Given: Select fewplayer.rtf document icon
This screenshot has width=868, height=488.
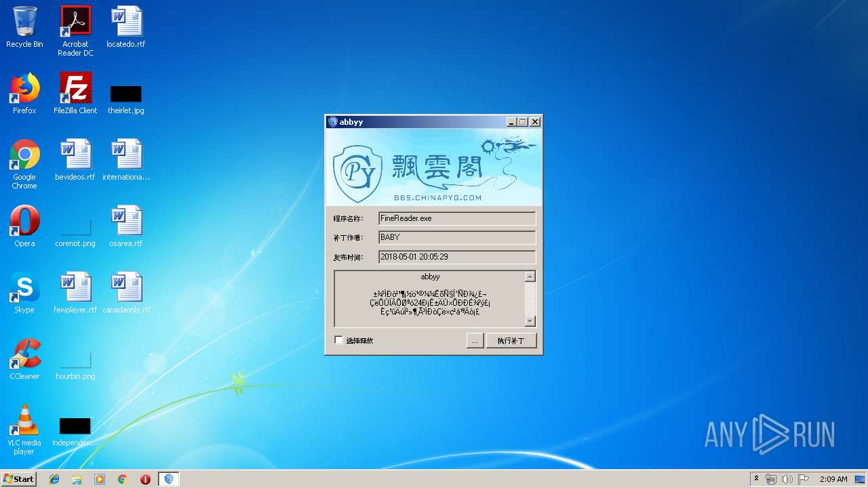Looking at the screenshot, I should point(75,293).
